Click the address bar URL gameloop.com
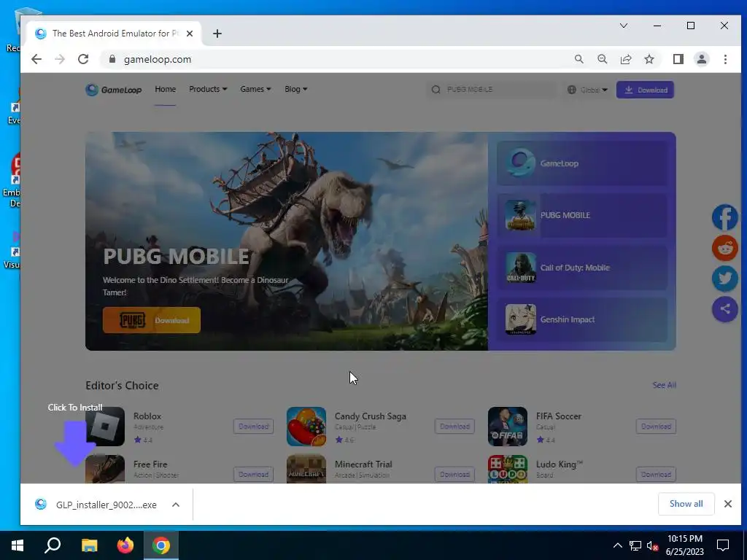747x560 pixels. [158, 59]
